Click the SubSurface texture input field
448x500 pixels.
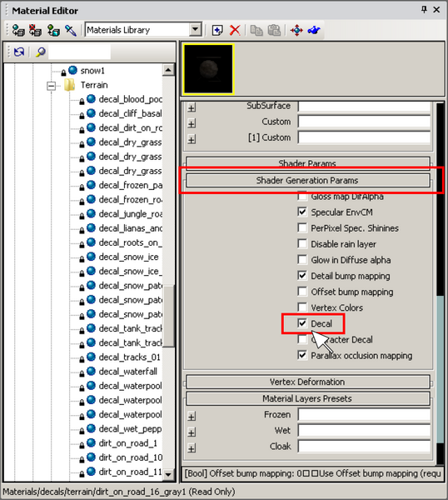(364, 106)
